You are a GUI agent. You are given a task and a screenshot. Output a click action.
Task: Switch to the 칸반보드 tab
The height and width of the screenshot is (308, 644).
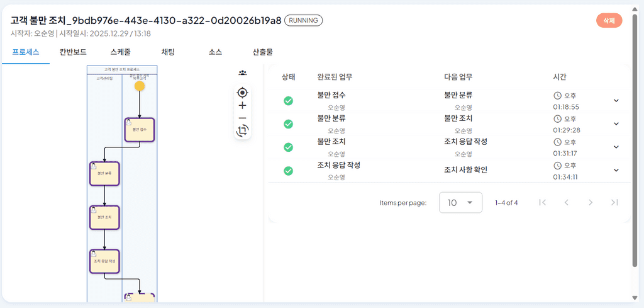tap(73, 52)
